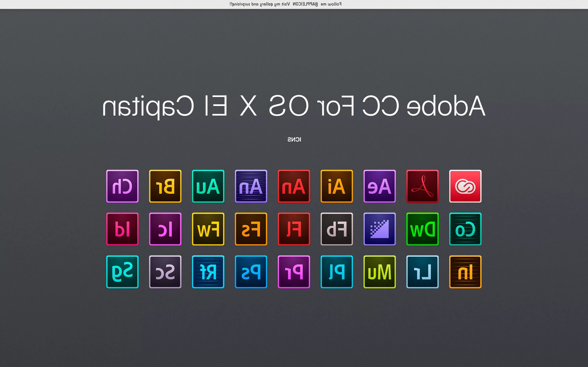
Task: Open the red An Animate icon
Action: click(x=294, y=186)
